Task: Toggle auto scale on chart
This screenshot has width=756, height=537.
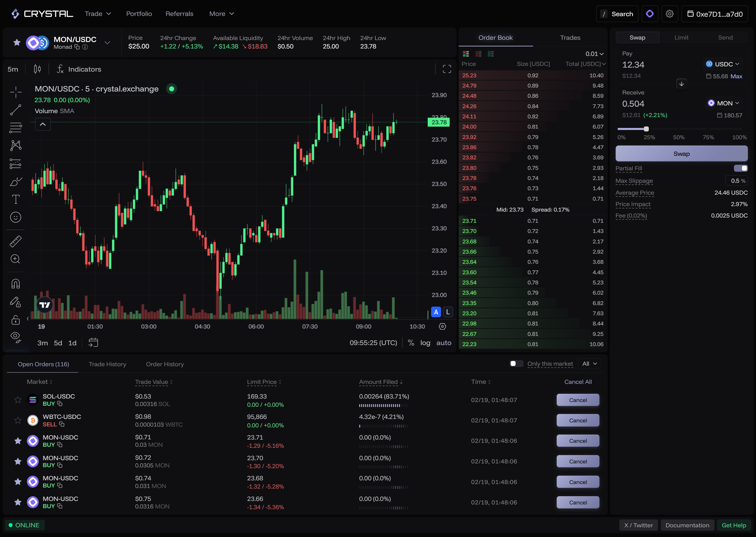Action: click(x=444, y=343)
